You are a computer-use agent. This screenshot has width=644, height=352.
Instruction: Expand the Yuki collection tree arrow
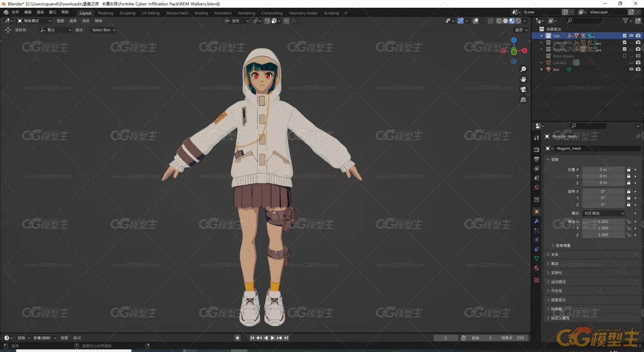(x=541, y=36)
